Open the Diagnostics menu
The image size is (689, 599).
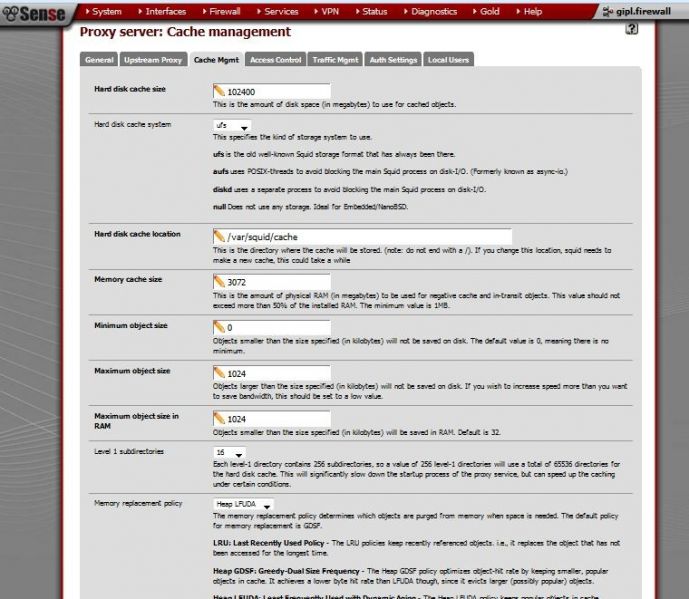[x=430, y=11]
